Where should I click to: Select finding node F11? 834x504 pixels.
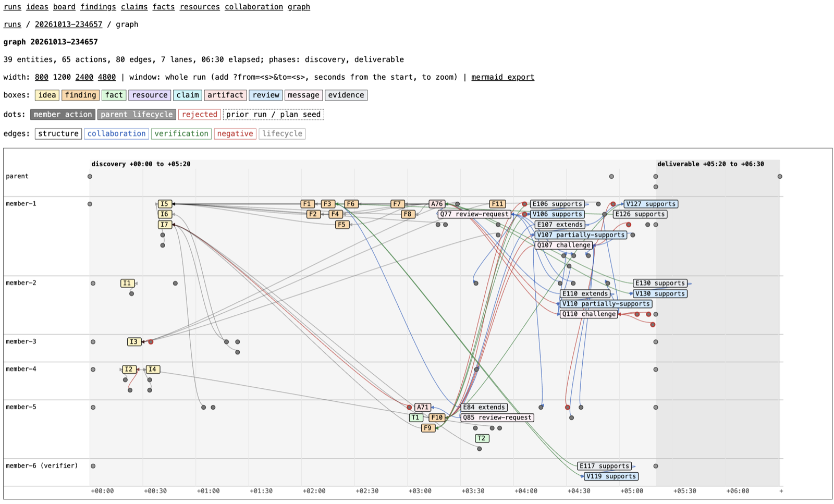tap(497, 204)
